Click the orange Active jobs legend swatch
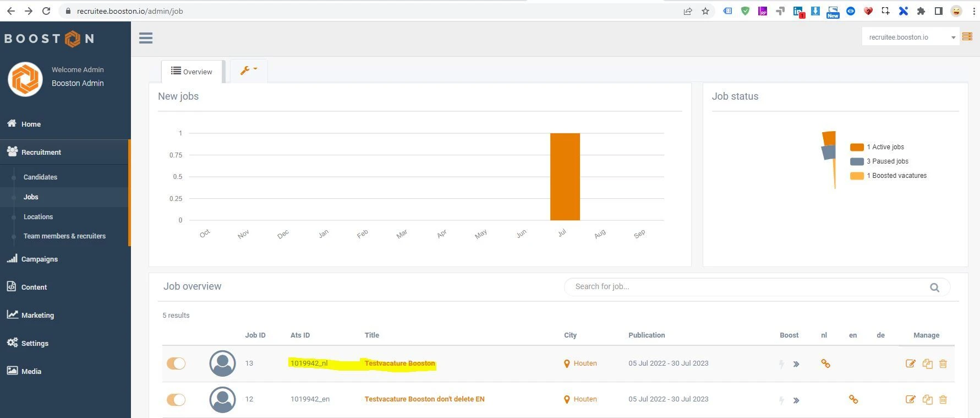Viewport: 980px width, 418px height. pyautogui.click(x=857, y=147)
